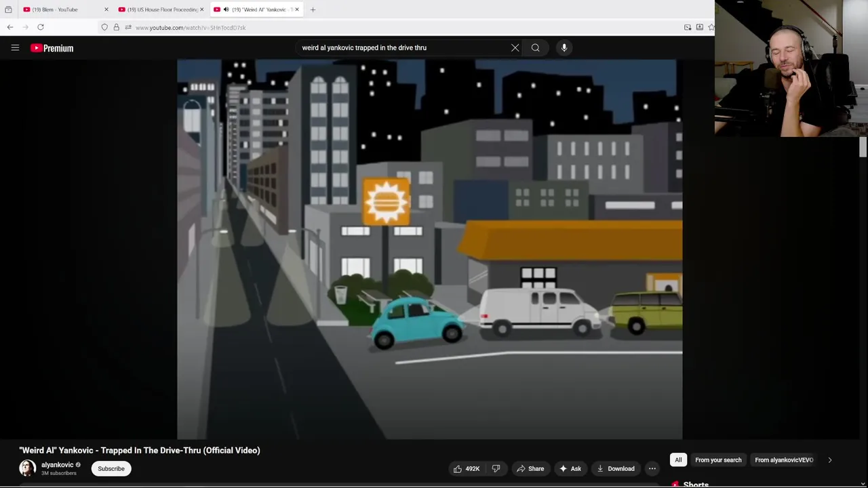Open the YouTube guide hamburger menu
Screen dimensions: 868x488
pyautogui.click(x=15, y=48)
